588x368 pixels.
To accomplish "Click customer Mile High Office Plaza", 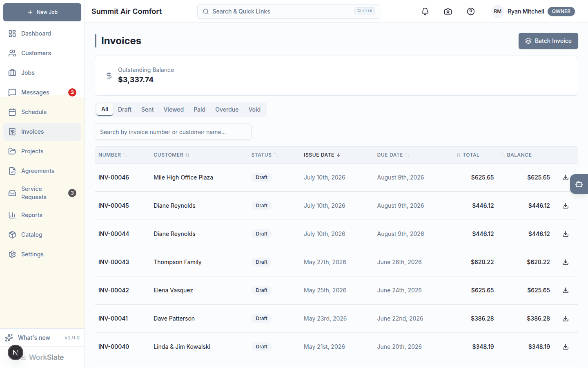I will coord(183,177).
